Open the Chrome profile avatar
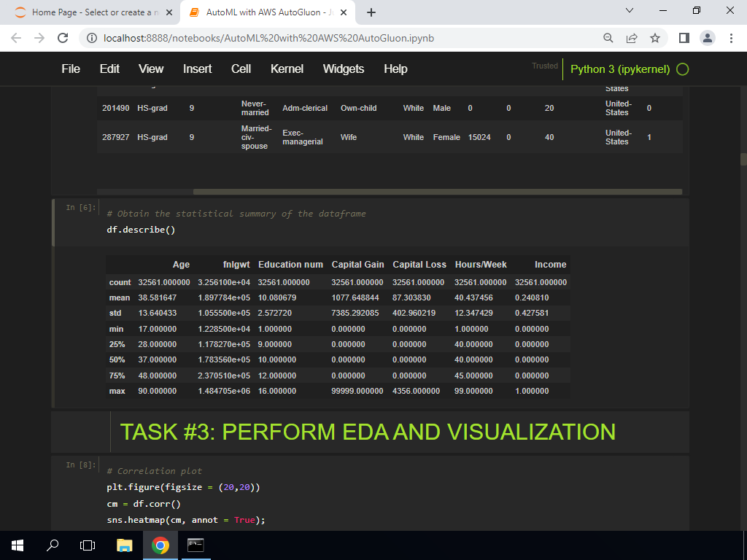 tap(708, 38)
